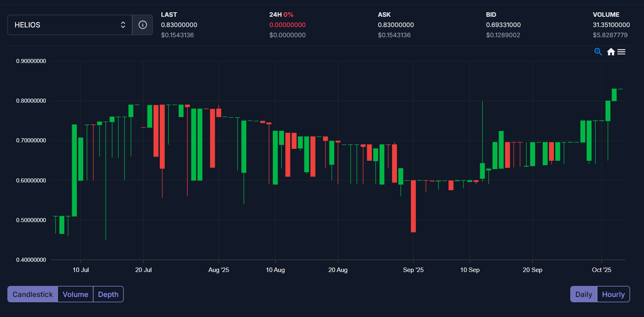Image resolution: width=644 pixels, height=317 pixels.
Task: Select the Daily interval toggle
Action: click(583, 294)
